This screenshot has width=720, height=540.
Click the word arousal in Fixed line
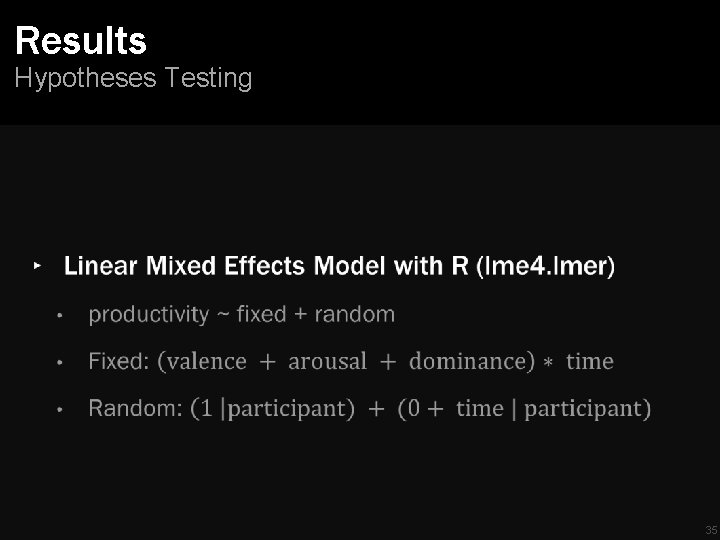point(327,361)
